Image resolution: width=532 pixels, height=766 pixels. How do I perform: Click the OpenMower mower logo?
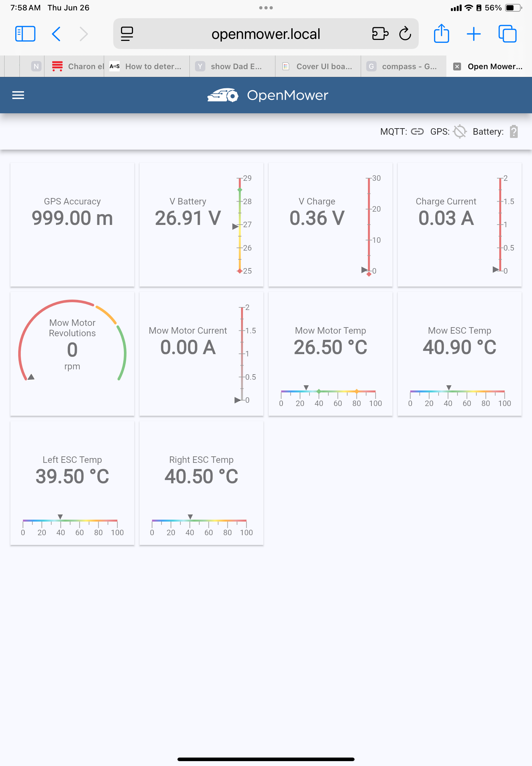tap(223, 95)
